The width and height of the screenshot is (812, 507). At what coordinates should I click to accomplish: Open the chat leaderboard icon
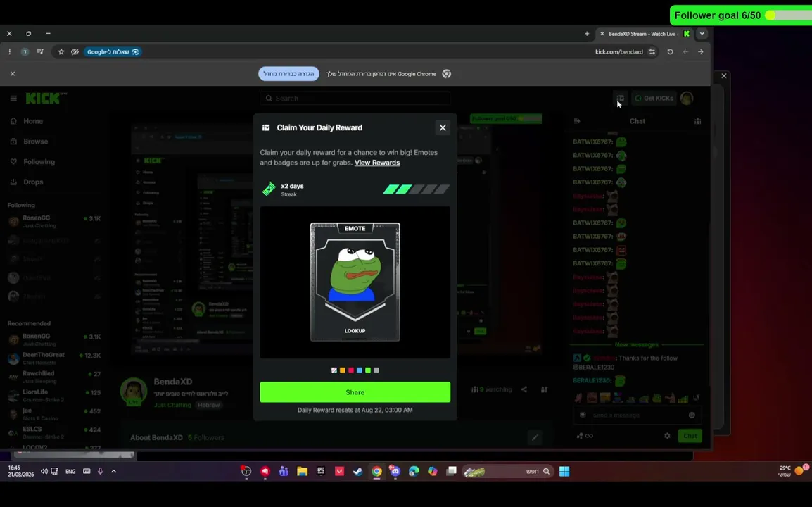697,121
